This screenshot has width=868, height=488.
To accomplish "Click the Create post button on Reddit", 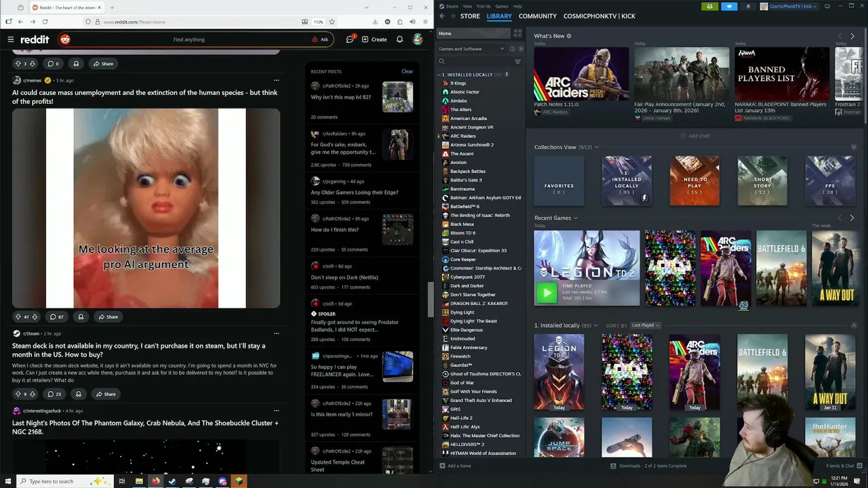I will (x=374, y=39).
